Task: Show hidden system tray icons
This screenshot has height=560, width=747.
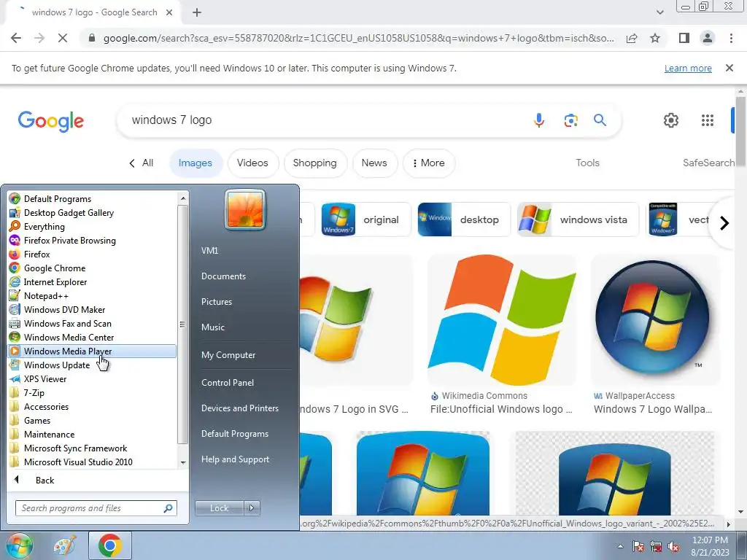Action: [620, 546]
